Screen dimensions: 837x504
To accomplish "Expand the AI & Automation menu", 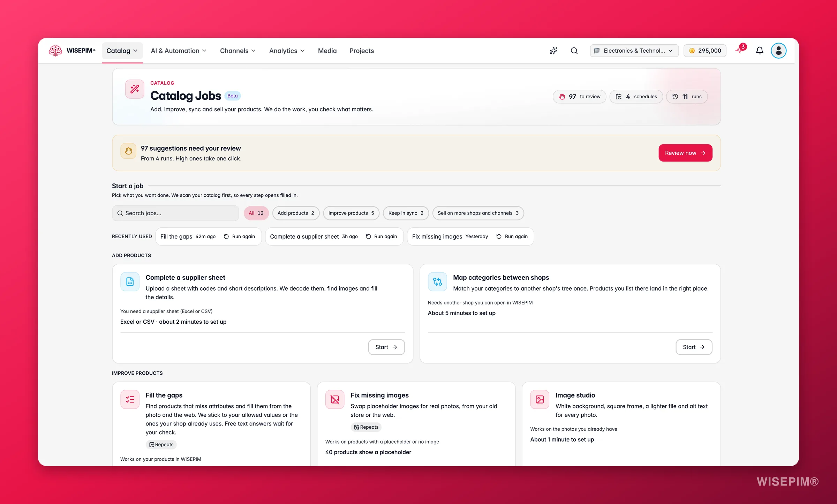I will pos(179,51).
